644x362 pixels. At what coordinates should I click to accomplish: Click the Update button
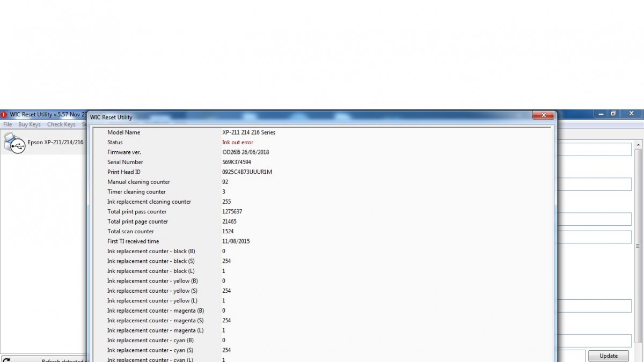[x=609, y=356]
